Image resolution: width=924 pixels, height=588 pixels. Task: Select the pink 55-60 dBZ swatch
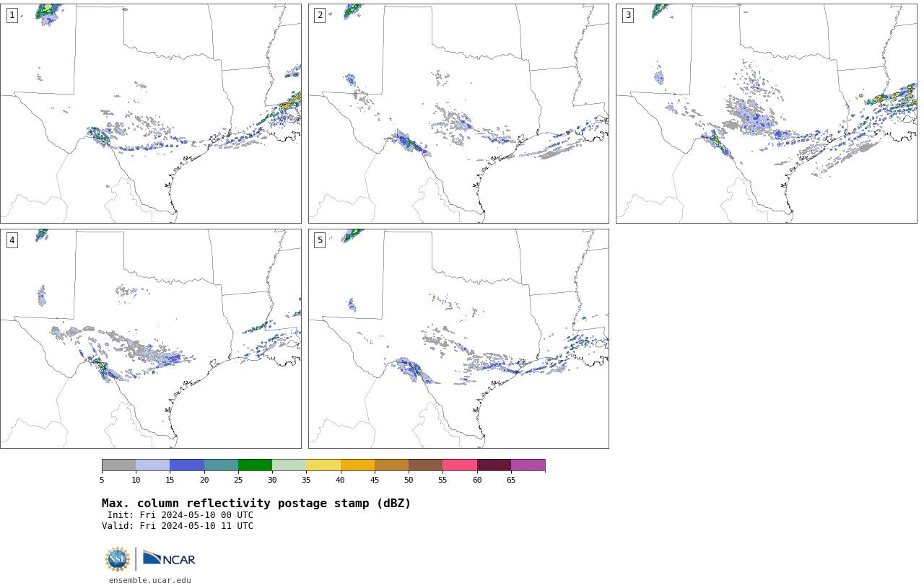coord(460,465)
